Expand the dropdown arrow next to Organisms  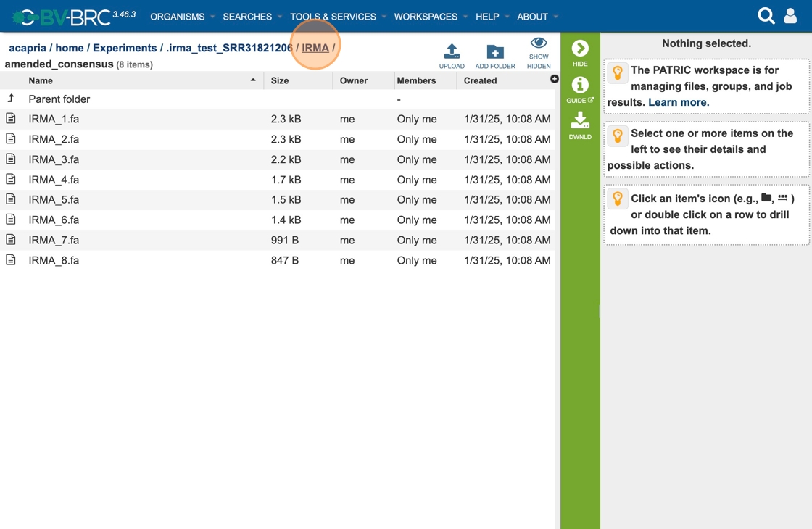[212, 17]
